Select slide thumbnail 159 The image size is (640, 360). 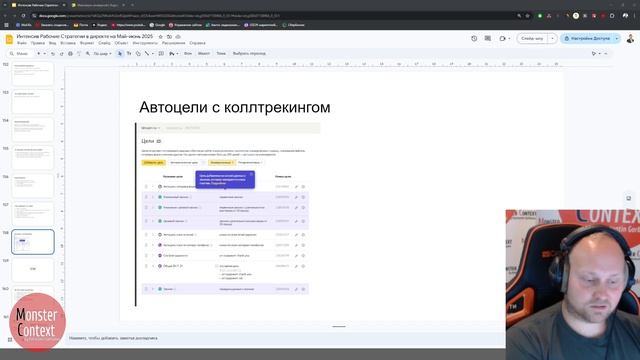tap(33, 270)
